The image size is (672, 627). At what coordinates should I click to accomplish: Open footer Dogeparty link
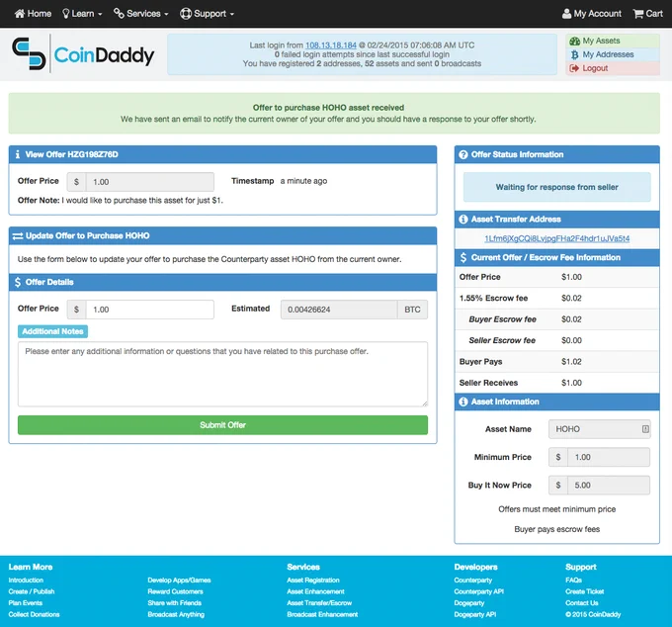click(469, 603)
